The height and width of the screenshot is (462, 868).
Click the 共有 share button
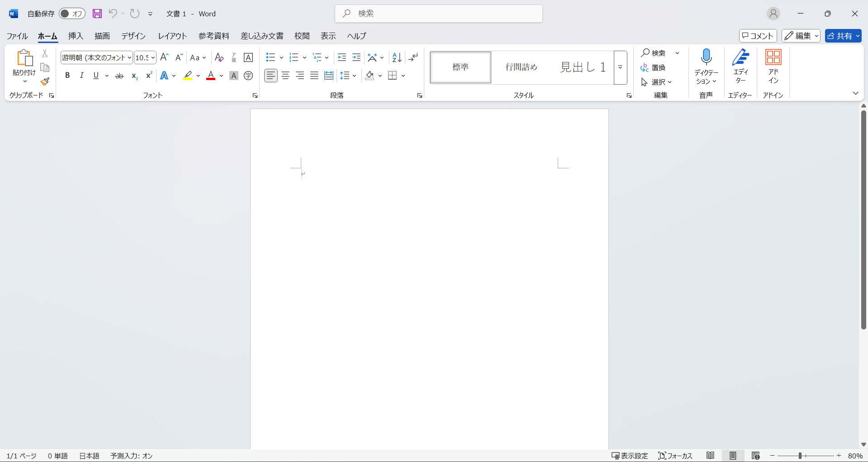(843, 36)
